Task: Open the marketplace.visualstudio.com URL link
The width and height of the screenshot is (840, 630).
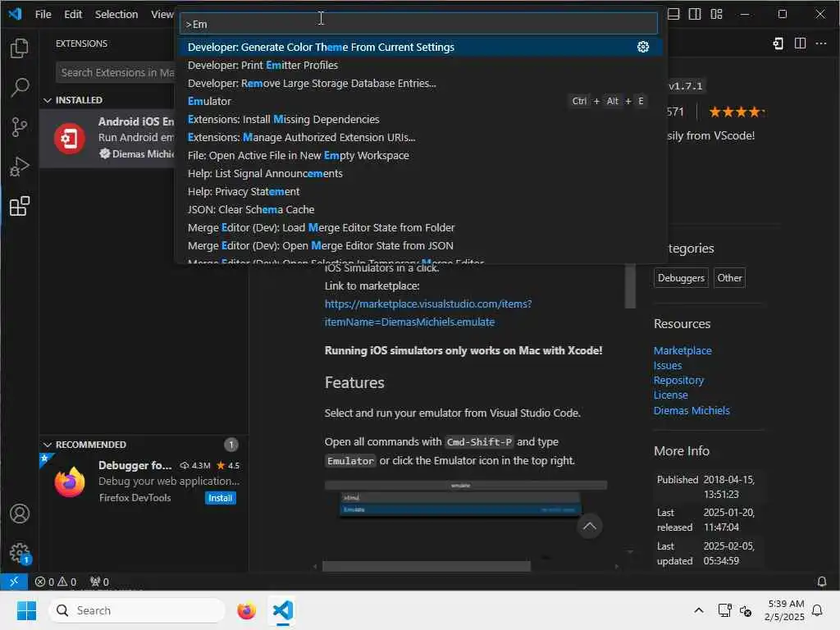Action: [428, 313]
